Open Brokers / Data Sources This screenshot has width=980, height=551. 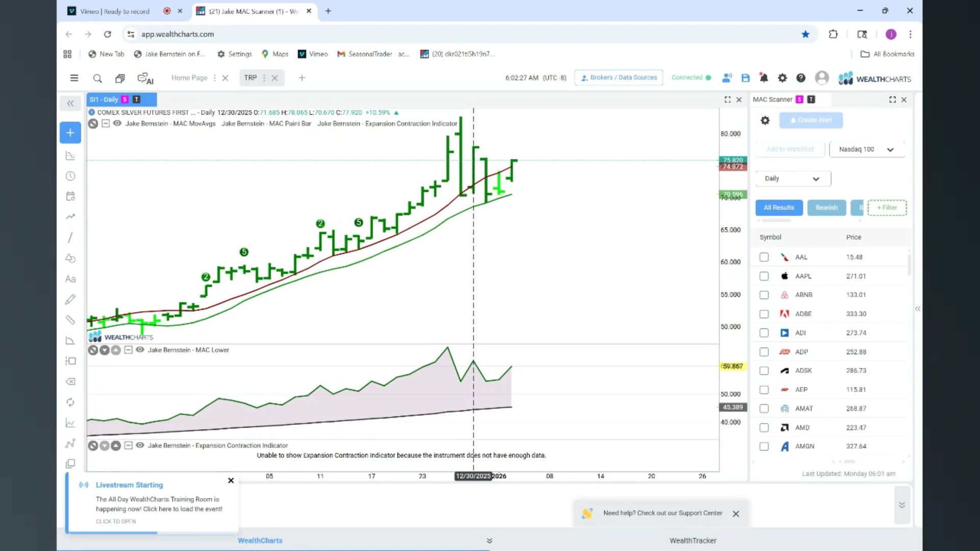[619, 78]
